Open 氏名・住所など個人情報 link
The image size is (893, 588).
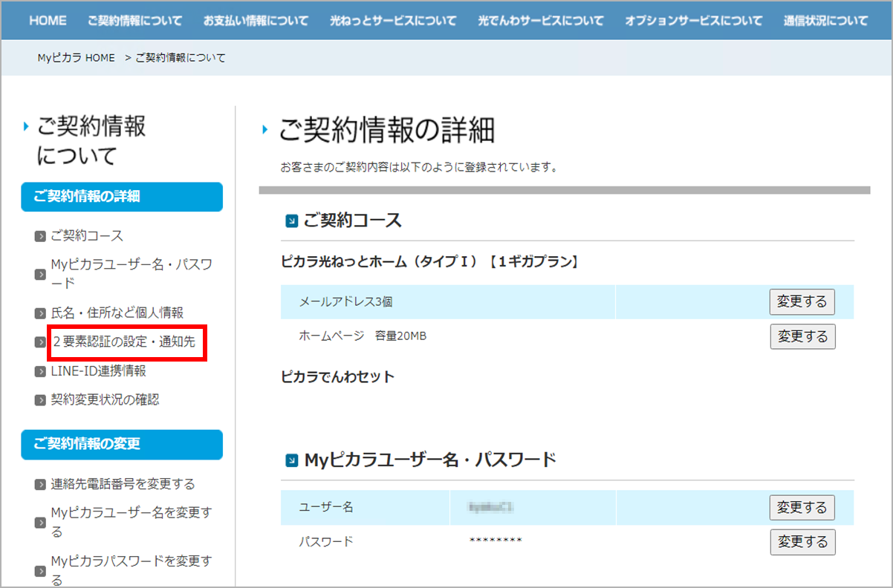pyautogui.click(x=117, y=313)
